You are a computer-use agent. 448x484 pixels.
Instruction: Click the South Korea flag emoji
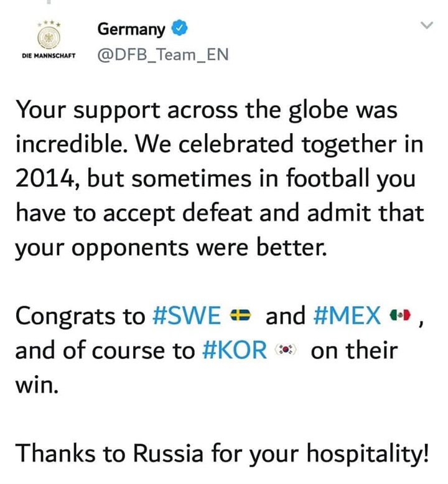[286, 350]
